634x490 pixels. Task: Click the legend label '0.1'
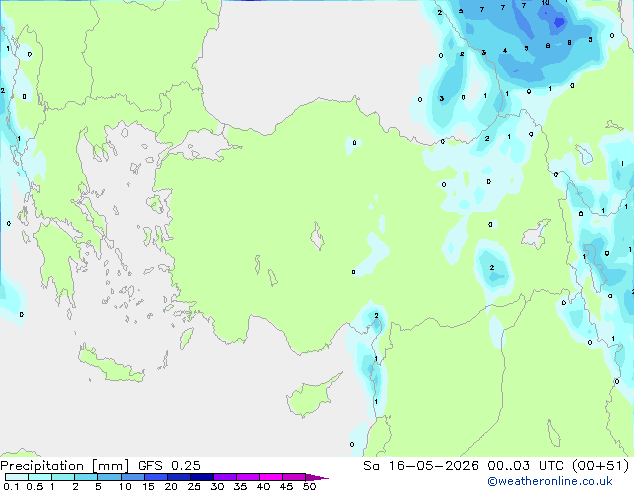coord(11,486)
